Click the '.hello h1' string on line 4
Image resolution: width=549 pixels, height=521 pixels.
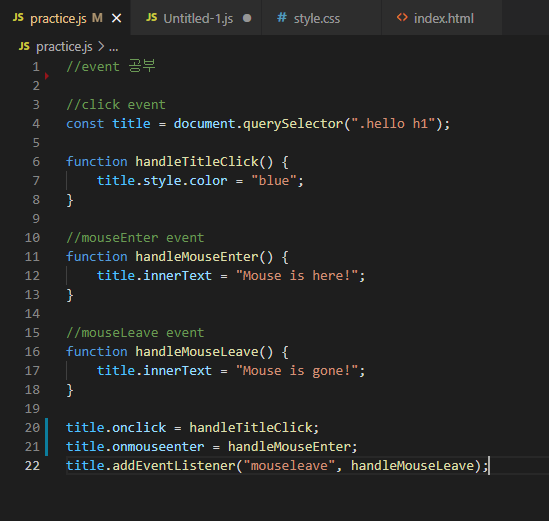click(x=394, y=124)
